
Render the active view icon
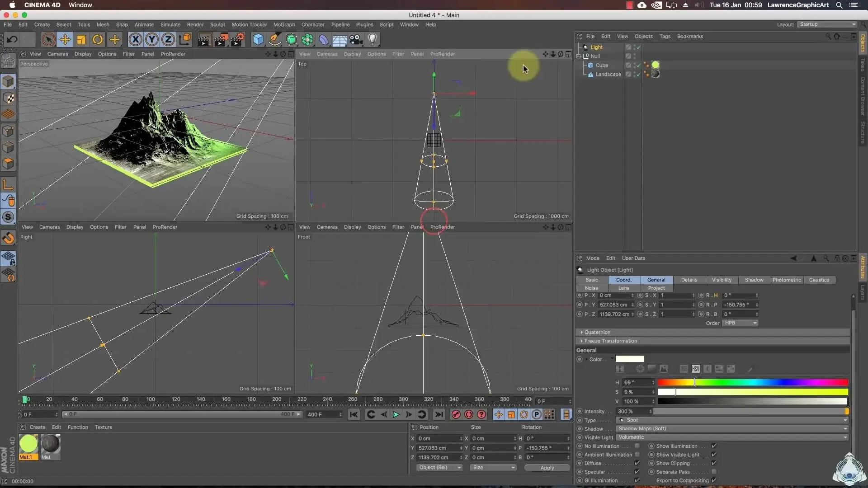[x=204, y=39]
